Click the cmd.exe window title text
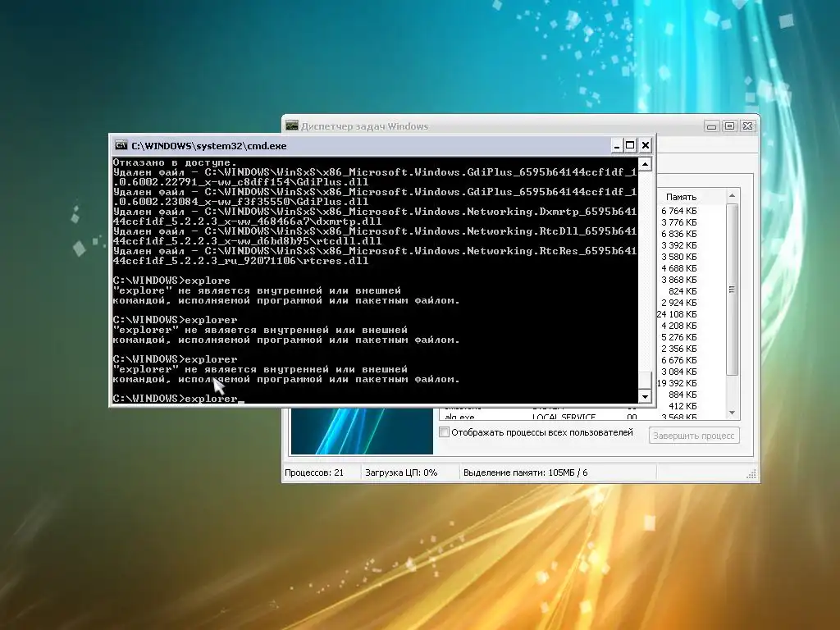 209,146
